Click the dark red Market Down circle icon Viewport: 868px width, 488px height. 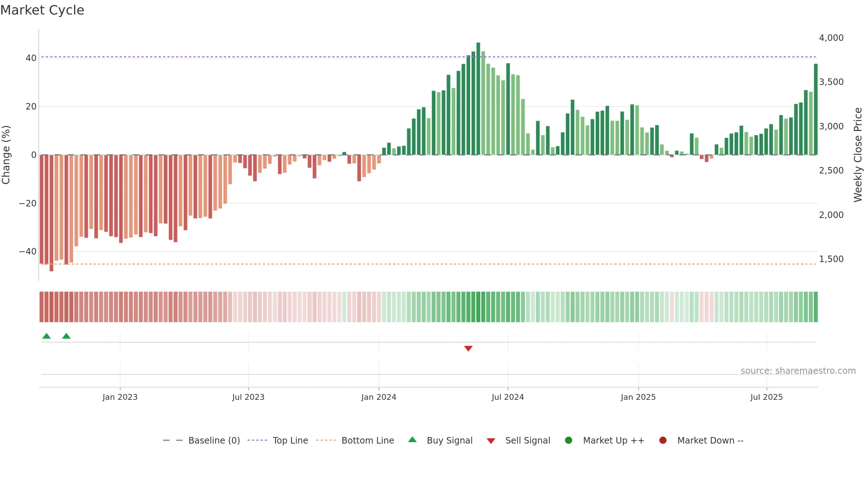pos(663,440)
